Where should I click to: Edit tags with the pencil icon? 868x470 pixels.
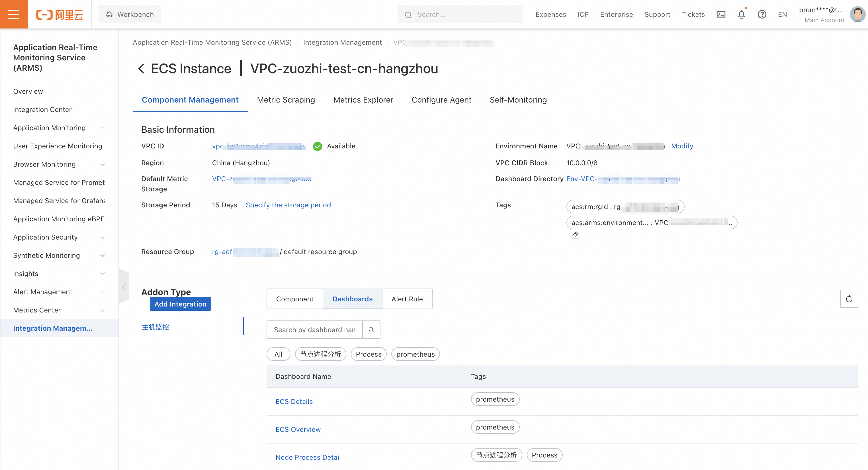pyautogui.click(x=575, y=235)
